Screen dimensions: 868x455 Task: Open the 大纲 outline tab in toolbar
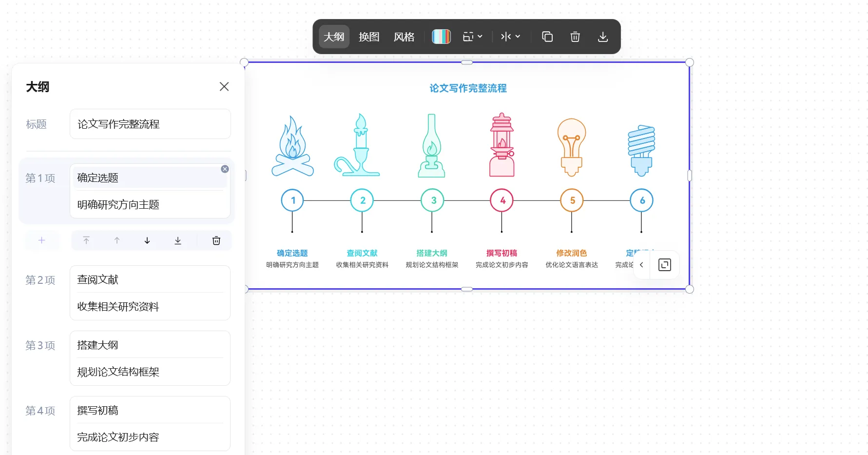[x=334, y=37]
